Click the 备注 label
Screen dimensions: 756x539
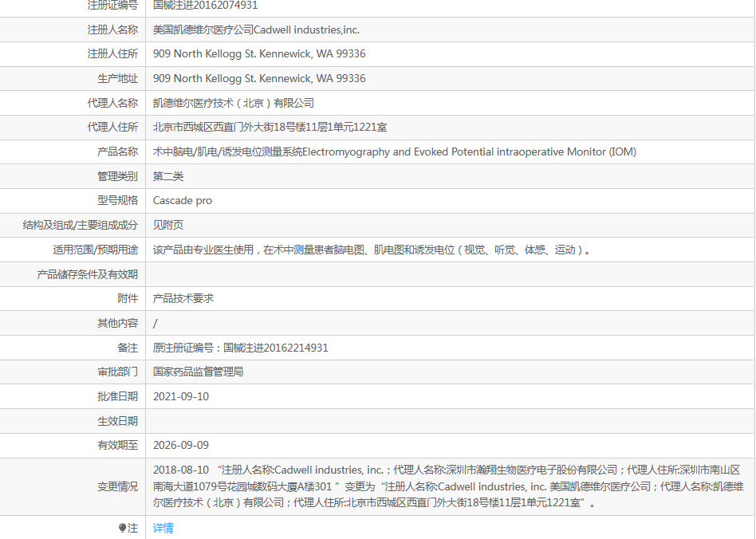click(x=128, y=348)
